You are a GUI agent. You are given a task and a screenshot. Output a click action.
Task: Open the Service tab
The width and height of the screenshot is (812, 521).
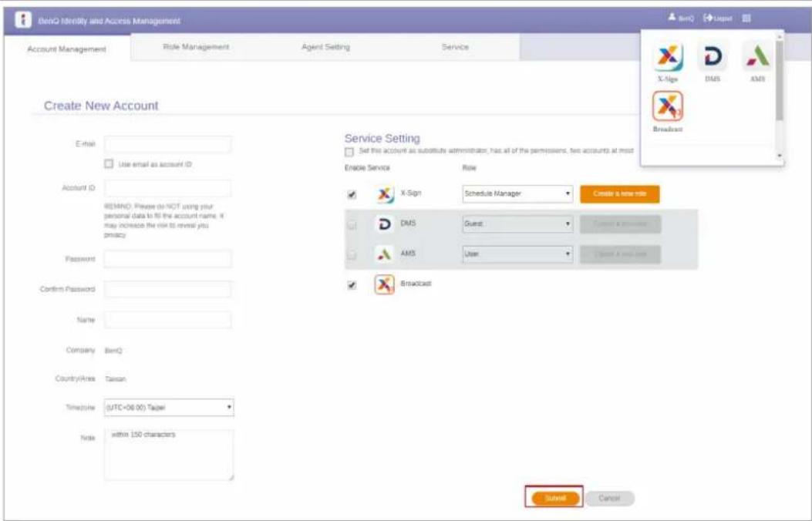(x=455, y=47)
